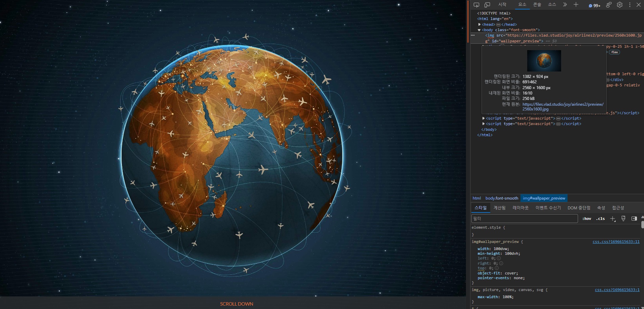Toggle the :hov element state panel

(587, 219)
